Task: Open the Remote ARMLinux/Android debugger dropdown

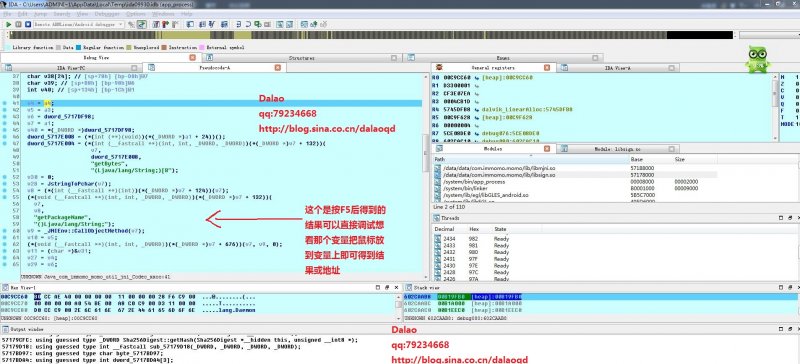Action: tap(79, 24)
